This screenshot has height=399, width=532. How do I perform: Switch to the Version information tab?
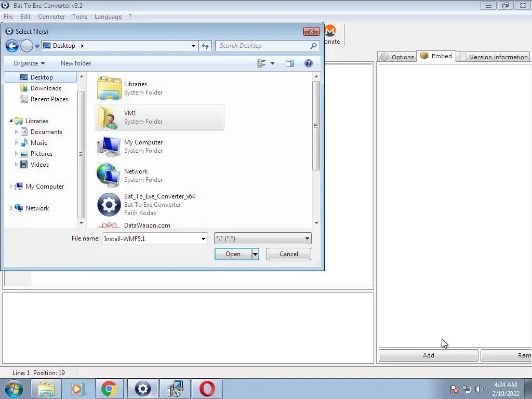[494, 57]
